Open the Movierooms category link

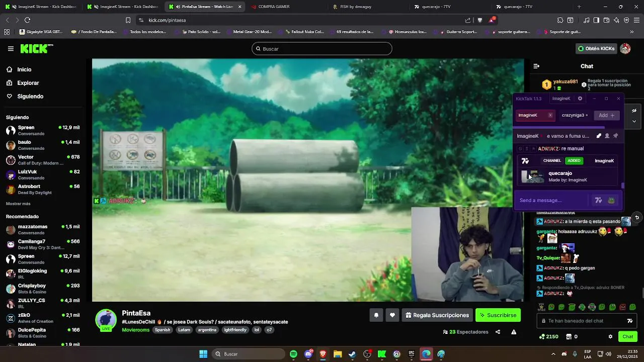(136, 330)
